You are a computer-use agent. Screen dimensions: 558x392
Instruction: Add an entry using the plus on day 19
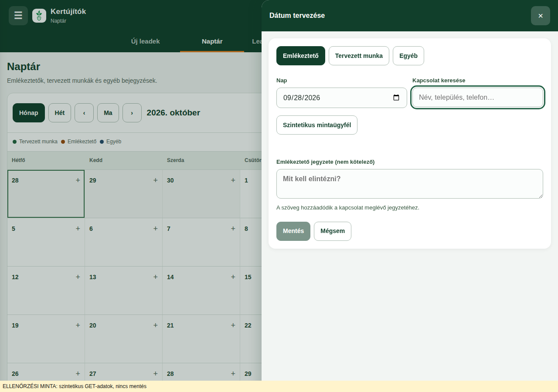pyautogui.click(x=78, y=325)
